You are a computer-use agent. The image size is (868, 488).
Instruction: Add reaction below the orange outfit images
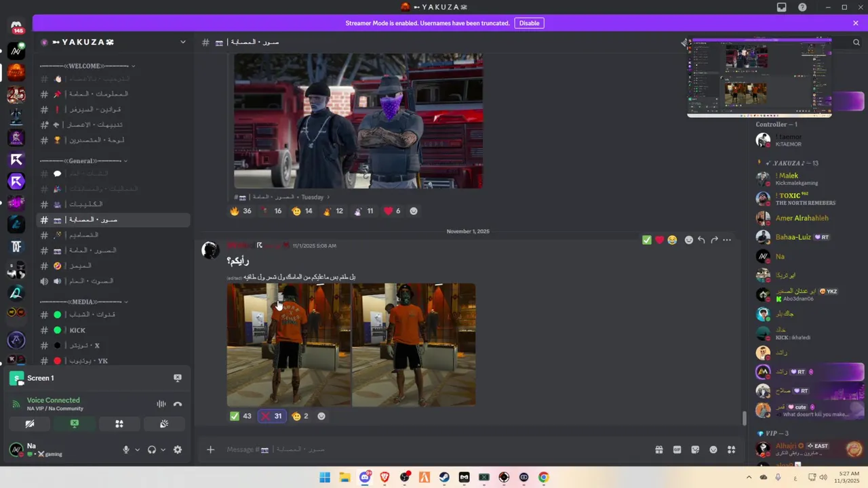[321, 416]
